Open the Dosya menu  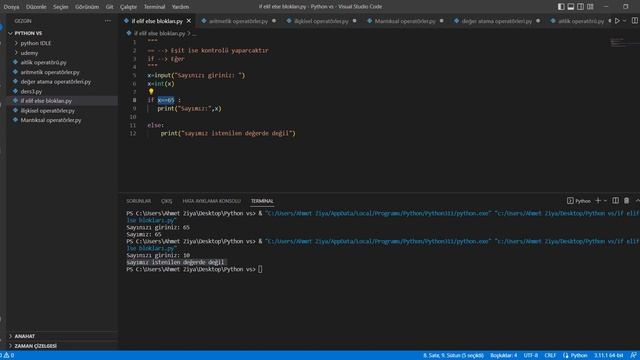11,7
